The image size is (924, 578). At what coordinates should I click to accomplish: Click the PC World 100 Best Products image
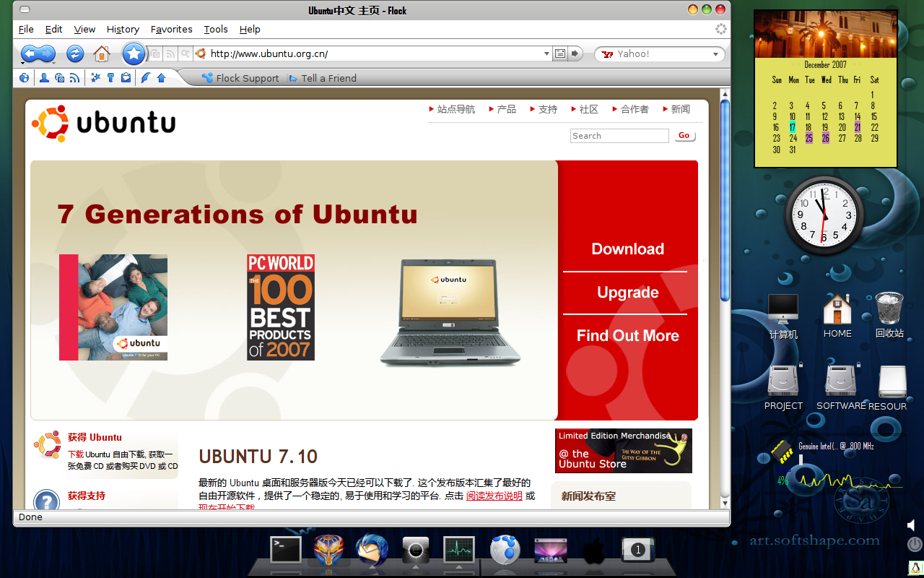[x=281, y=307]
